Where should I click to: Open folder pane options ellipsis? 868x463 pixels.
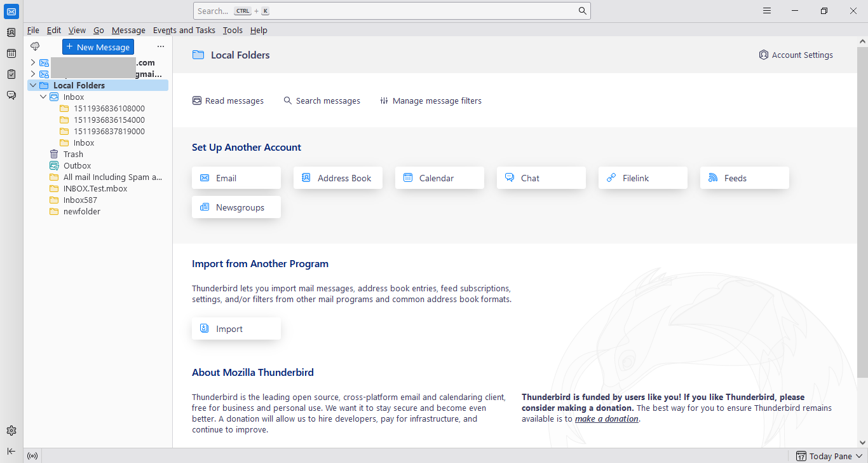[161, 46]
